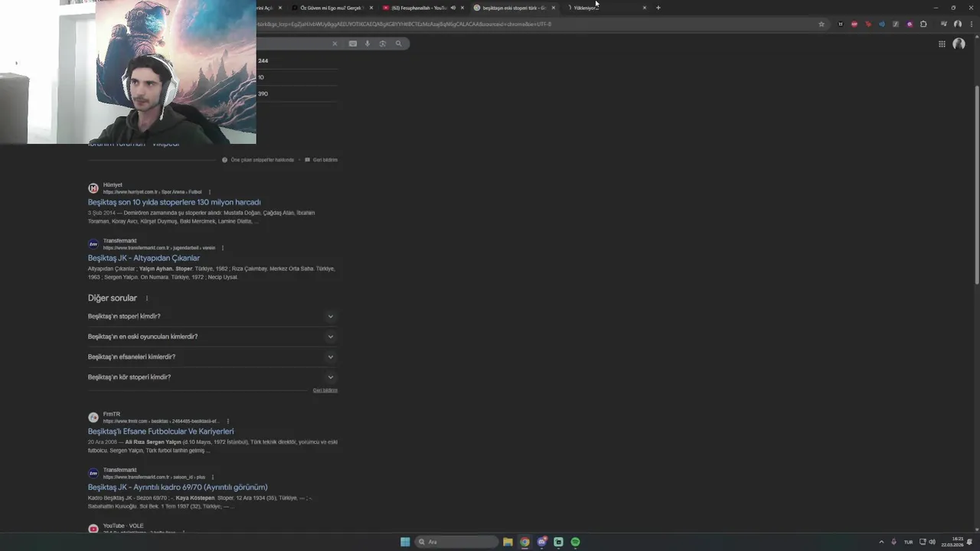Select the "beşiktaşın eski stoperi" Google tab
The width and height of the screenshot is (980, 551).
(514, 8)
